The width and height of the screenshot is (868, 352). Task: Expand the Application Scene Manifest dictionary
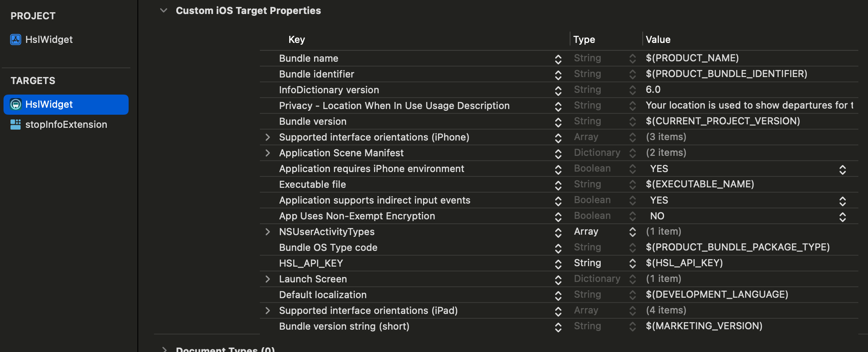coord(268,153)
